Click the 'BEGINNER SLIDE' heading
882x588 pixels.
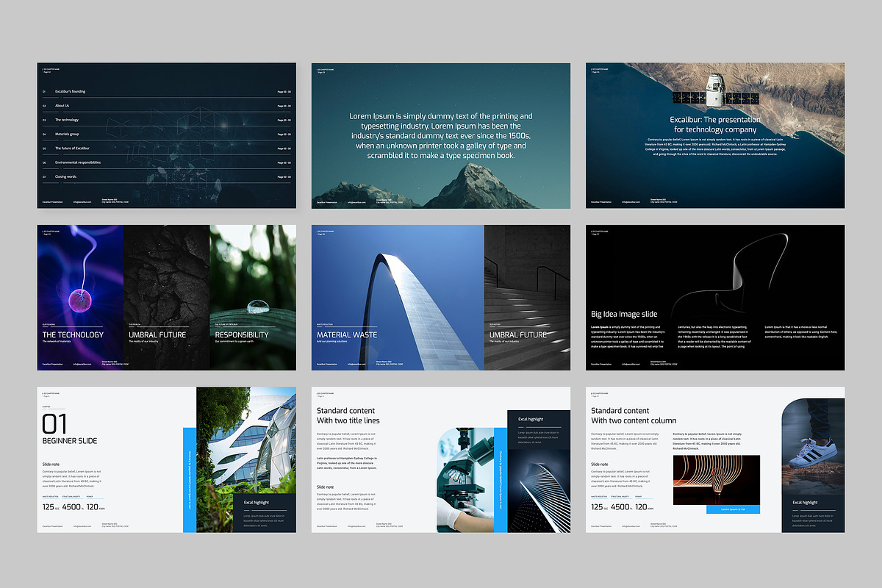[x=70, y=441]
